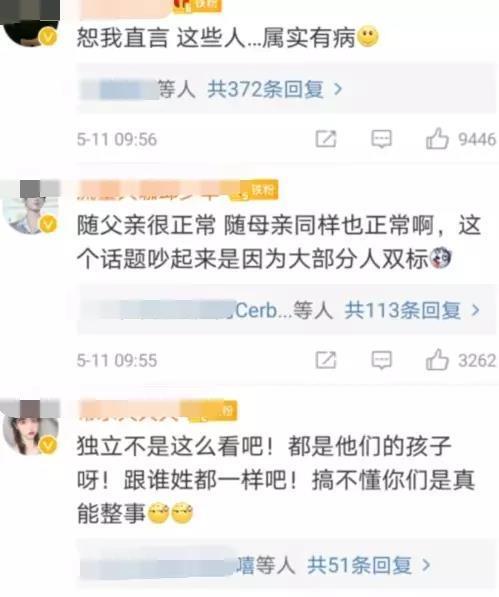Tap the doge emoji after 双标
Image resolution: width=499 pixels, height=597 pixels.
(x=441, y=258)
